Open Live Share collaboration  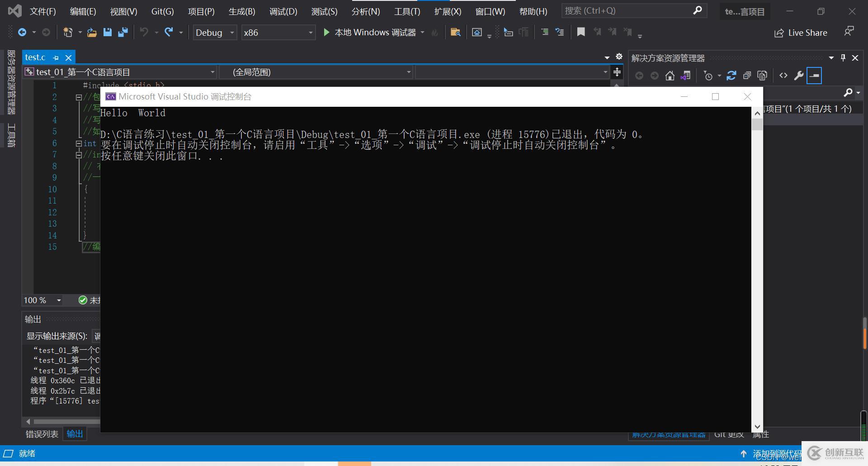coord(801,33)
